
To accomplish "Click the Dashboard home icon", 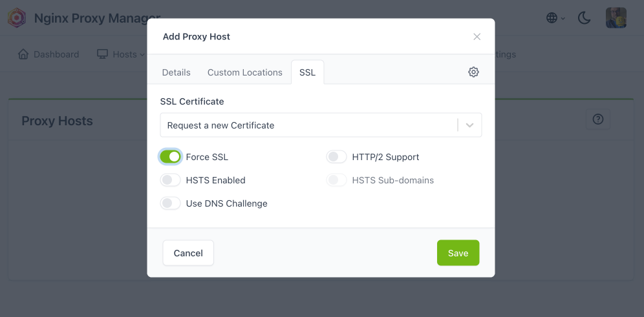I will [24, 54].
